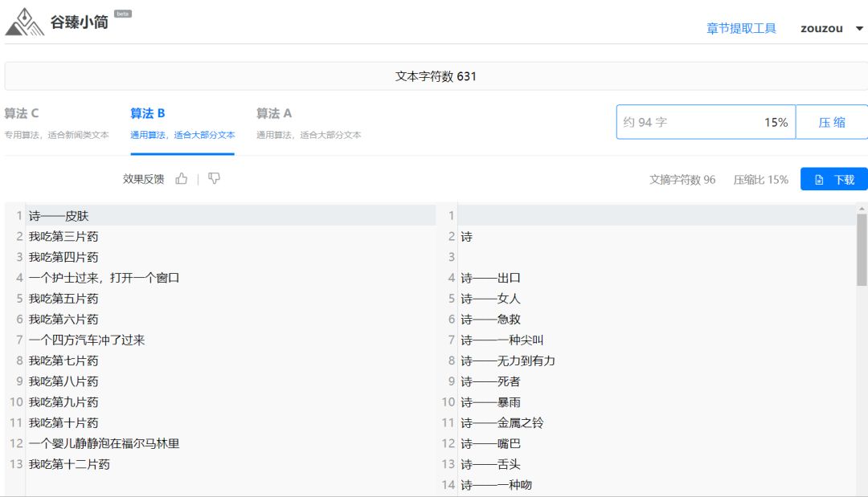Open the 章节提取工具 link
868x497 pixels.
pos(740,28)
